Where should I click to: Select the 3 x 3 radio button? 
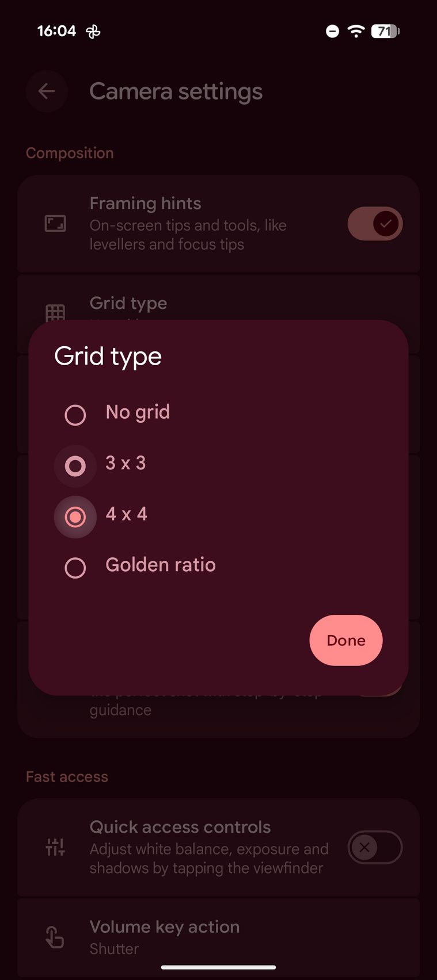click(75, 466)
